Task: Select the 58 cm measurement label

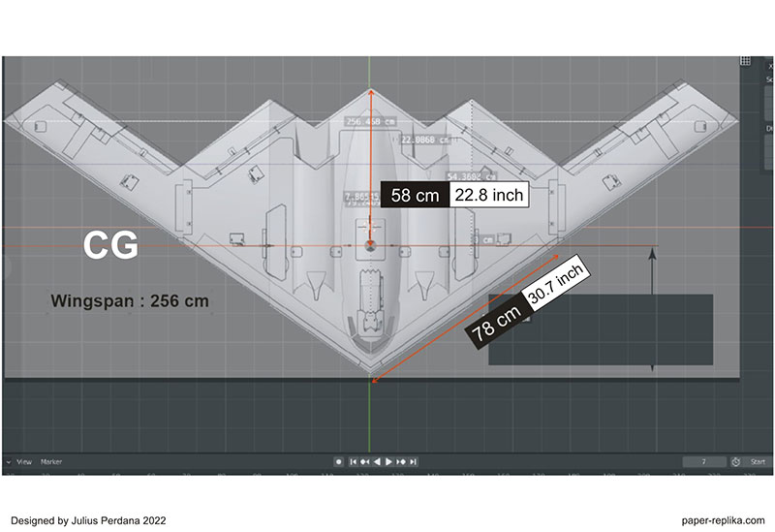Action: point(414,195)
